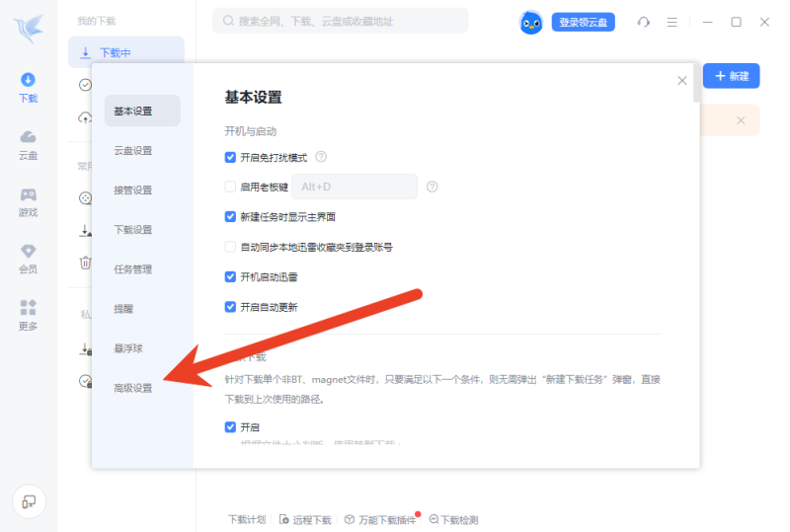Image resolution: width=790 pixels, height=532 pixels.
Task: Click the user avatar icon
Action: pyautogui.click(x=531, y=22)
